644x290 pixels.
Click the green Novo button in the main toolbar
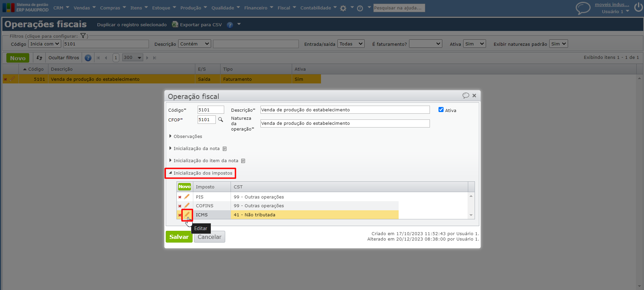[18, 58]
